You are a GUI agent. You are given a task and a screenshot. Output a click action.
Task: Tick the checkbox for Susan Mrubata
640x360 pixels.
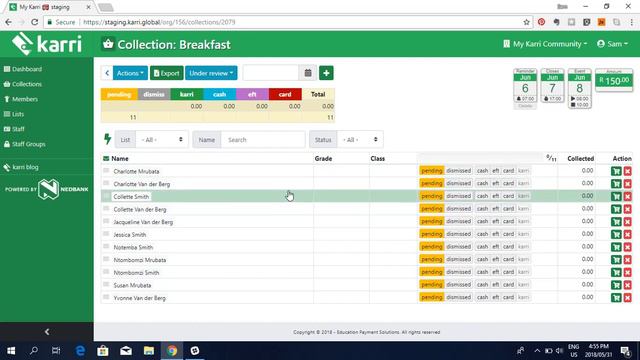point(106,284)
